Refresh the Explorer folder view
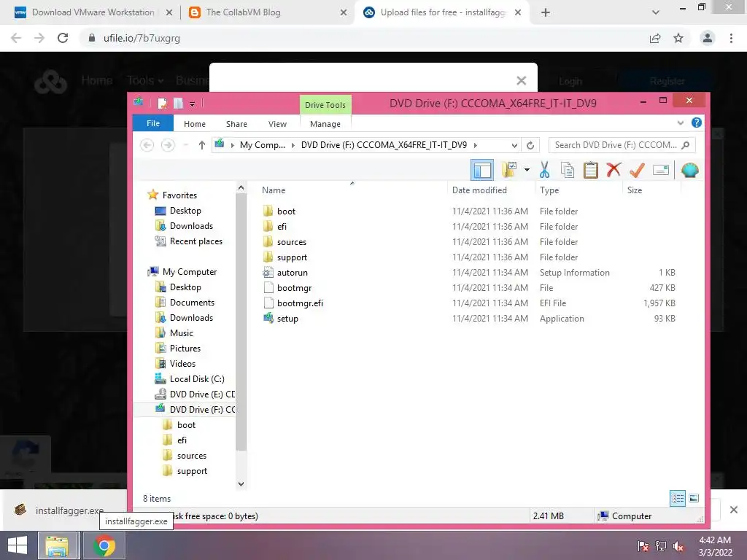The image size is (747, 560). 530,145
